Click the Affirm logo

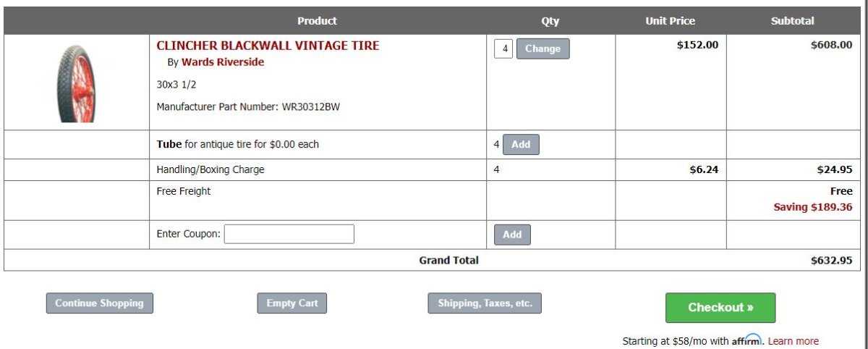pyautogui.click(x=746, y=340)
